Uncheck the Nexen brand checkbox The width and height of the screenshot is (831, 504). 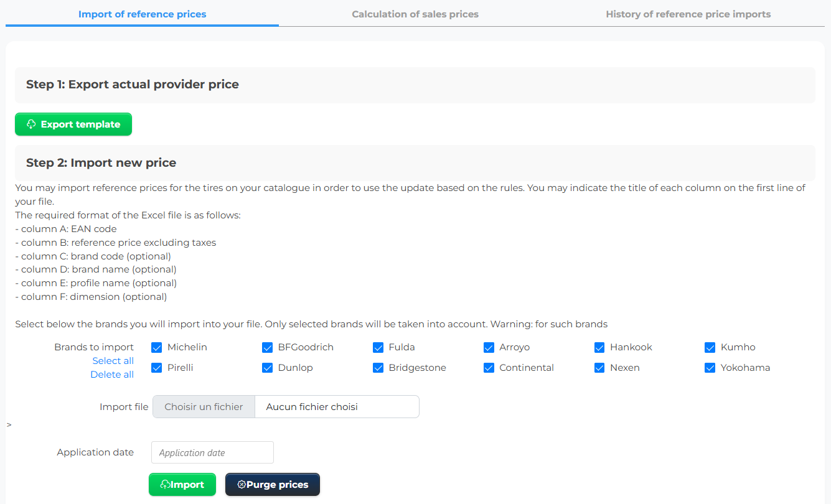pos(599,368)
